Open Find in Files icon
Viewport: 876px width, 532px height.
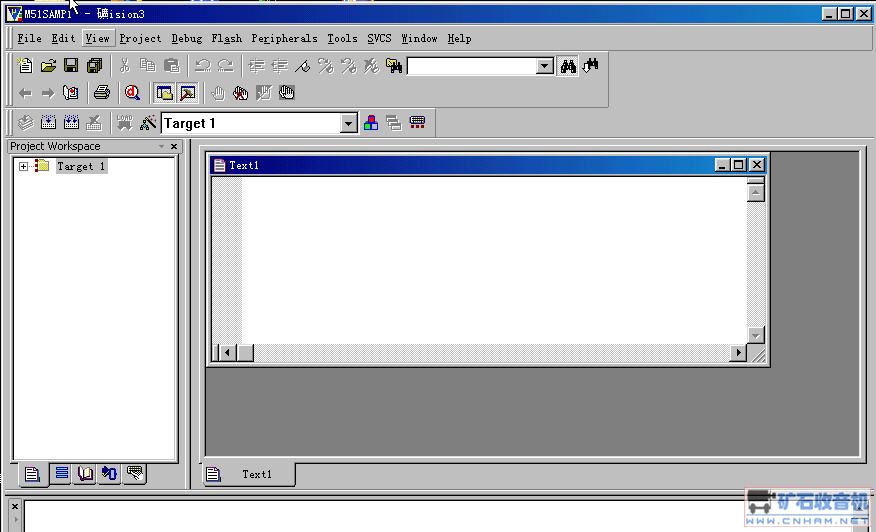pyautogui.click(x=394, y=65)
